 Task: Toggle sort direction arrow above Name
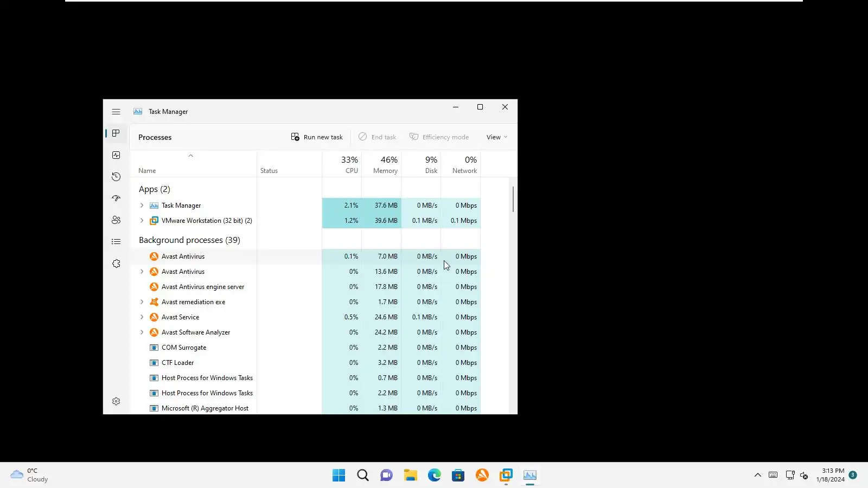point(190,156)
